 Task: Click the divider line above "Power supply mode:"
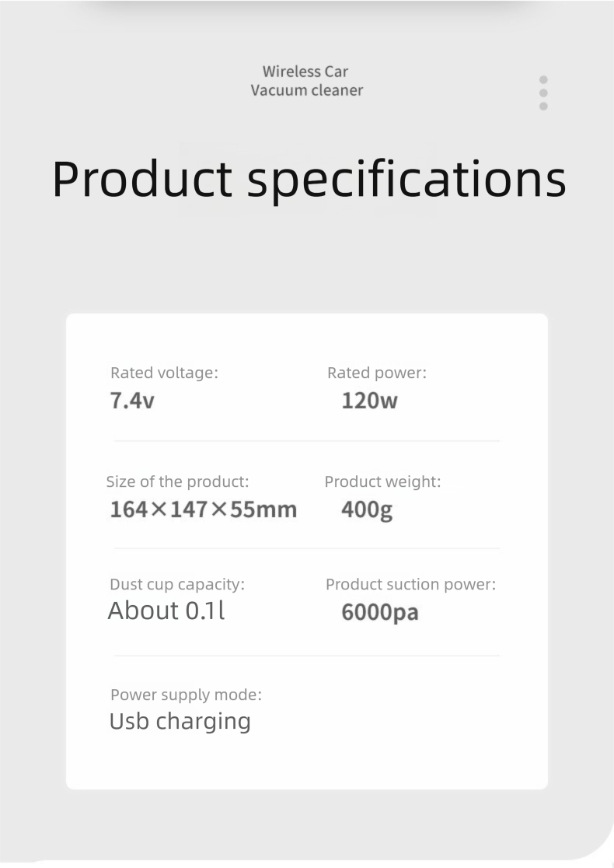[307, 656]
